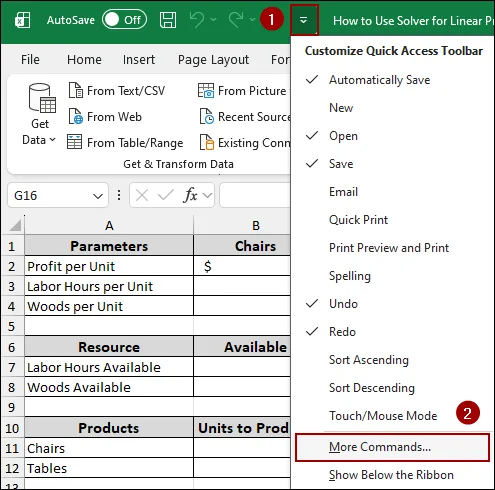Switch to the Insert tab
This screenshot has width=495, height=490.
[x=139, y=60]
